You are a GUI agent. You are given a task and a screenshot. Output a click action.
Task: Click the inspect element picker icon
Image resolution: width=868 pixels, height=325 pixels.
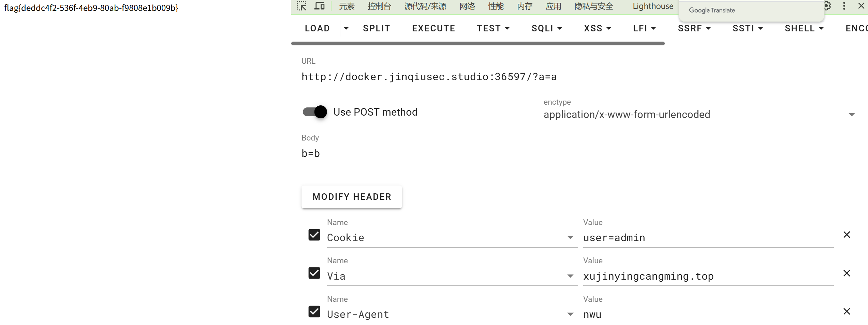(x=301, y=6)
